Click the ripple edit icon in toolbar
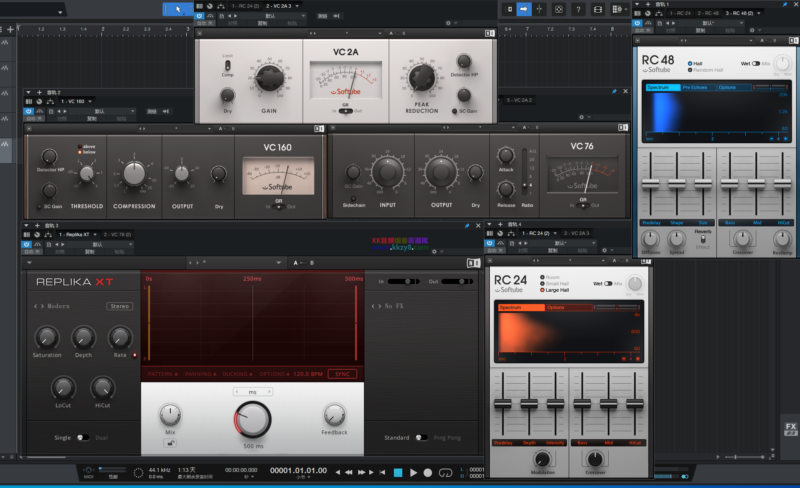The height and width of the screenshot is (488, 800). pyautogui.click(x=510, y=9)
